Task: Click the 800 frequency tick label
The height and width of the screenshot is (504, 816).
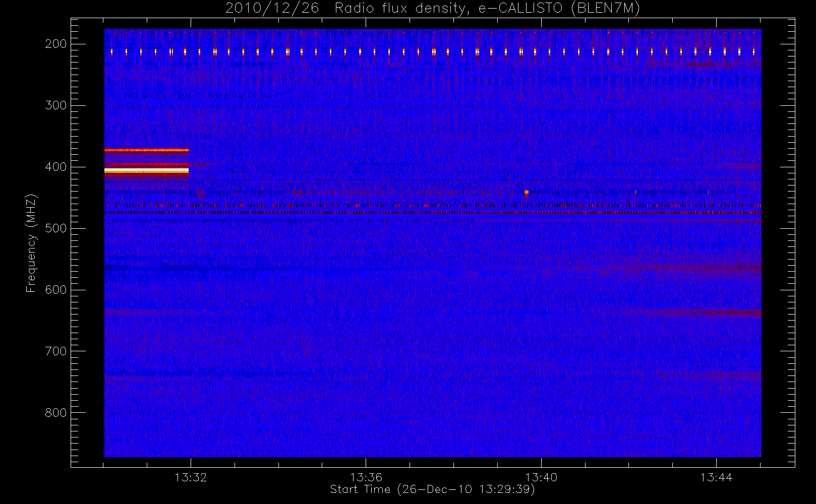Action: (x=56, y=413)
